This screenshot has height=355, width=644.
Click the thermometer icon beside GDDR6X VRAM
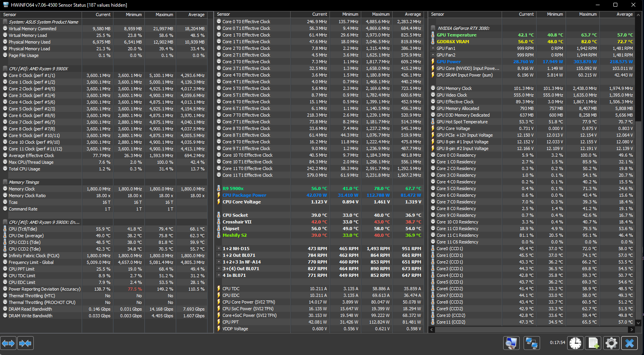coord(433,42)
